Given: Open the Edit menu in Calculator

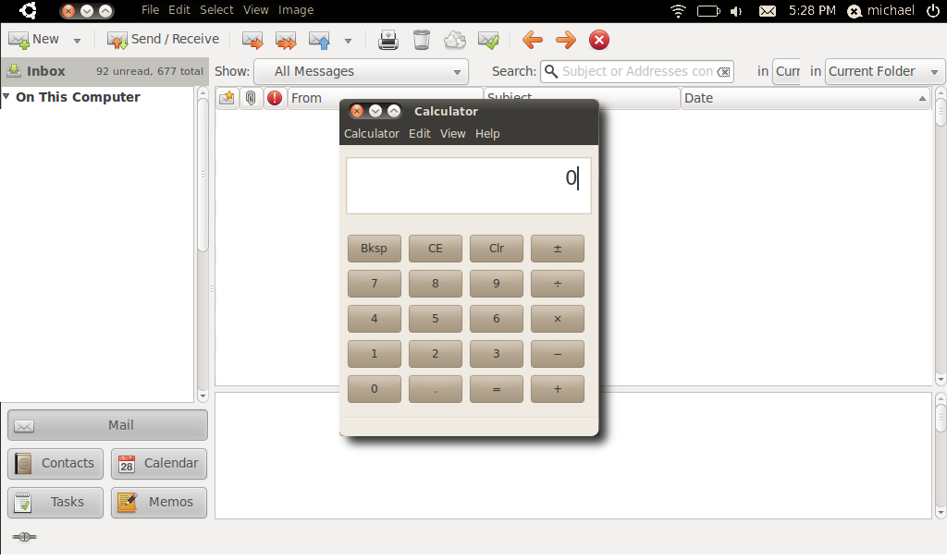Looking at the screenshot, I should click(419, 134).
